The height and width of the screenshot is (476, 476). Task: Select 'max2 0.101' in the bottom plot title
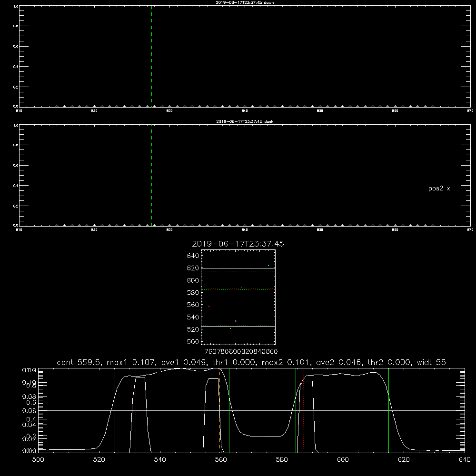(x=285, y=362)
